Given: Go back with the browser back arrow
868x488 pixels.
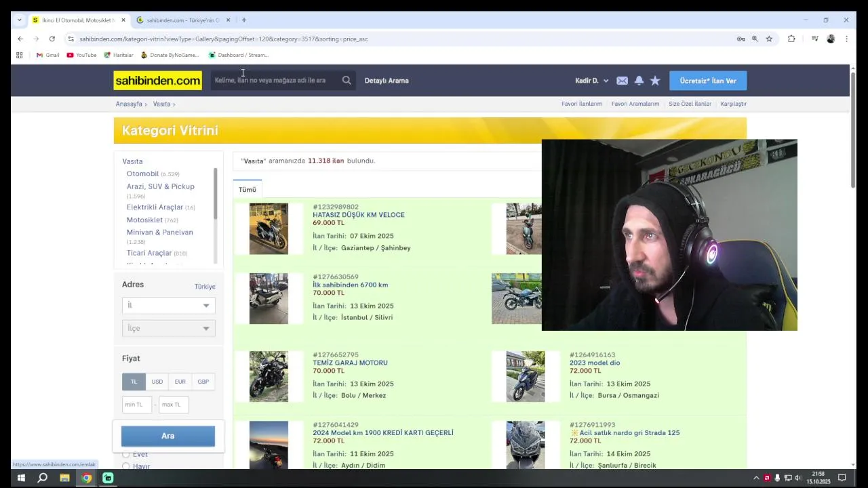Looking at the screenshot, I should click(20, 39).
